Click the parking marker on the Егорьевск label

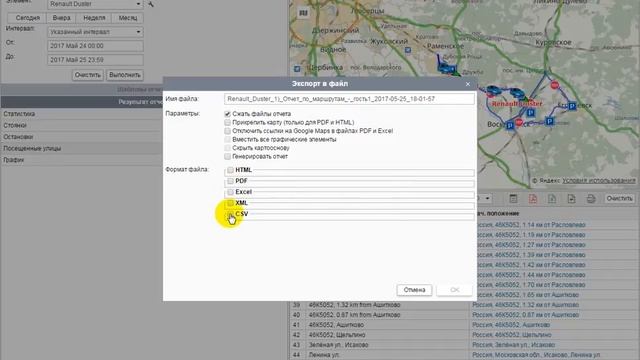pos(572,106)
